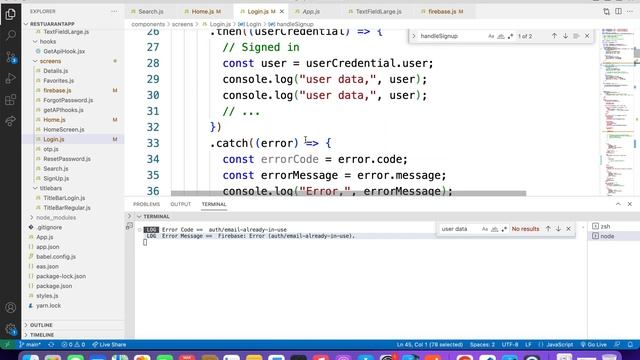Open ForgotPassword.js in the explorer

coord(68,100)
